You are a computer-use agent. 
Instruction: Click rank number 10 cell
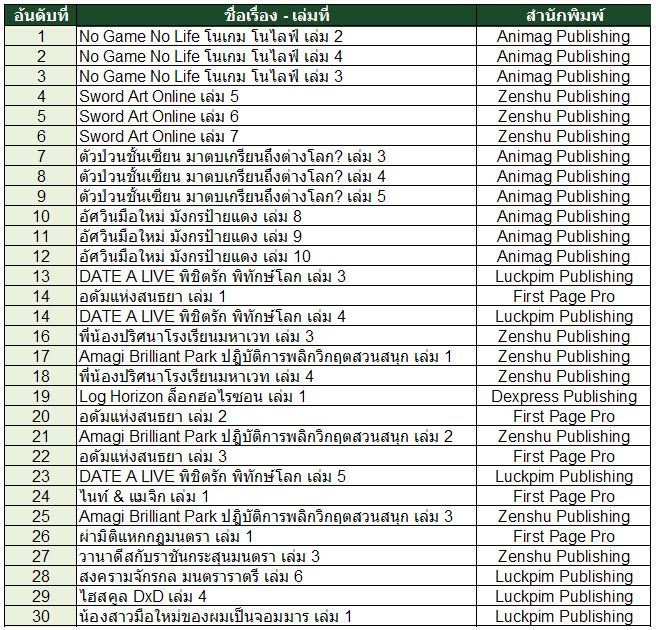tap(41, 216)
